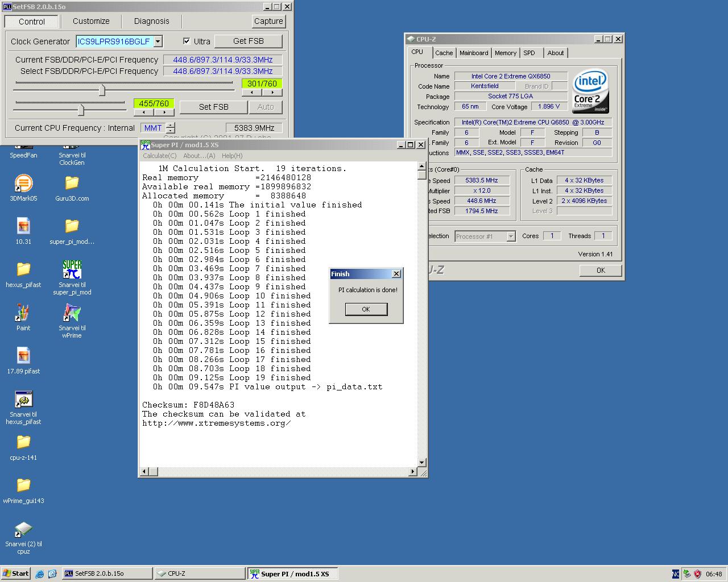Click the 5383.9MHz CPU frequency value
This screenshot has height=582, width=728.
click(254, 128)
